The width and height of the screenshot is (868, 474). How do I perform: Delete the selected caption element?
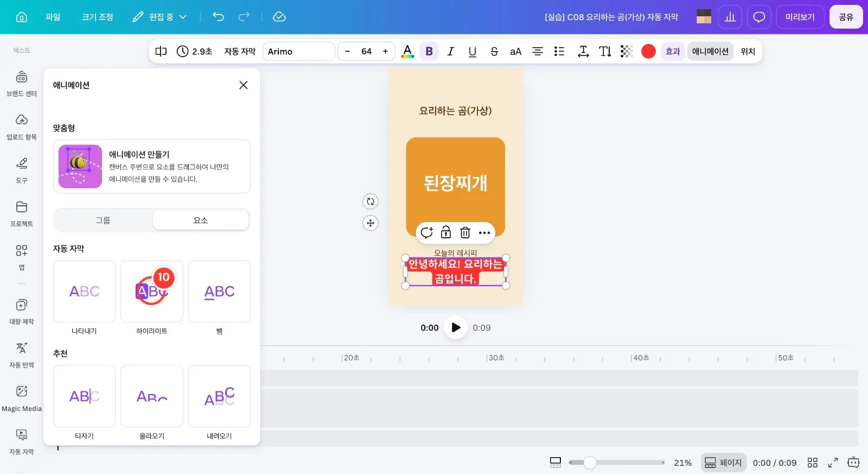(465, 232)
